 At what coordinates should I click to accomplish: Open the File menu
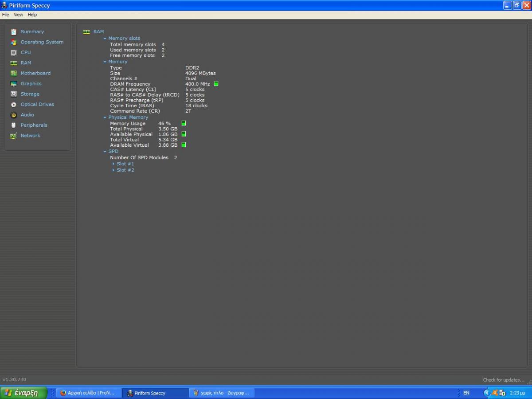point(5,15)
